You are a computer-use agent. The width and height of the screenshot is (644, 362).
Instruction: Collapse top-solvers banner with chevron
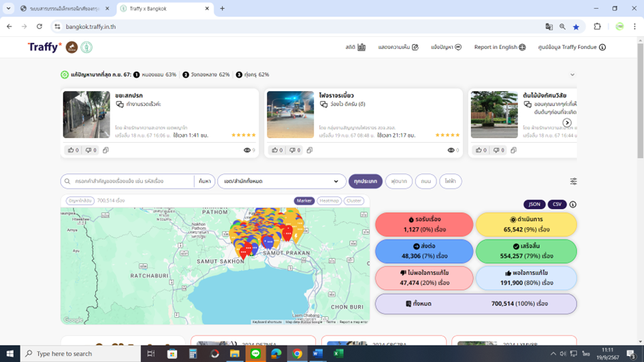(x=572, y=75)
